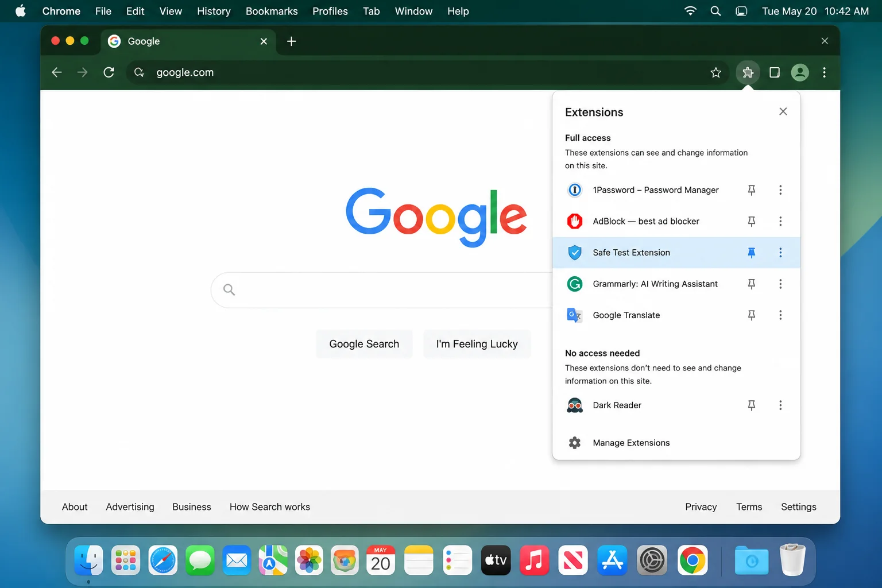The image size is (882, 588).
Task: Pin Google Translate extension to toolbar
Action: [x=751, y=315]
